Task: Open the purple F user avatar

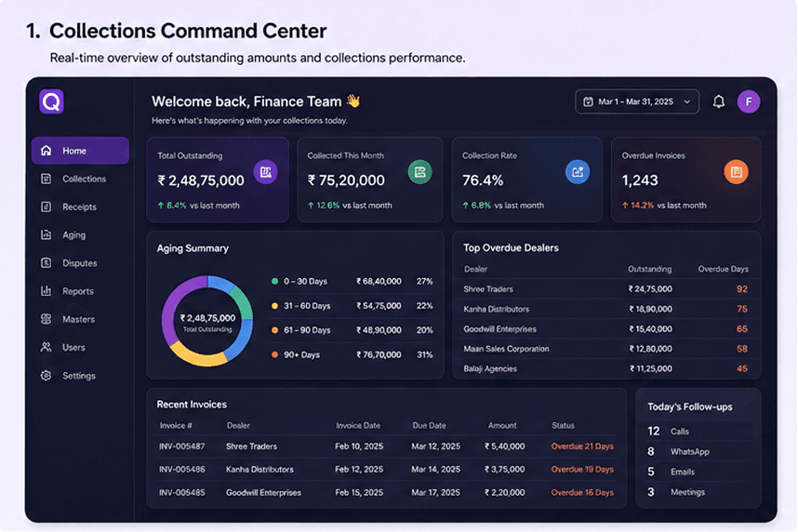Action: [748, 101]
